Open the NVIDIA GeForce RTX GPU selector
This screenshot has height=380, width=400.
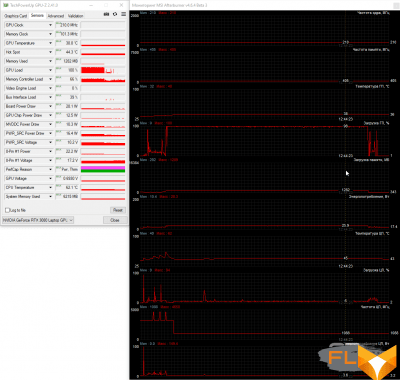point(38,220)
